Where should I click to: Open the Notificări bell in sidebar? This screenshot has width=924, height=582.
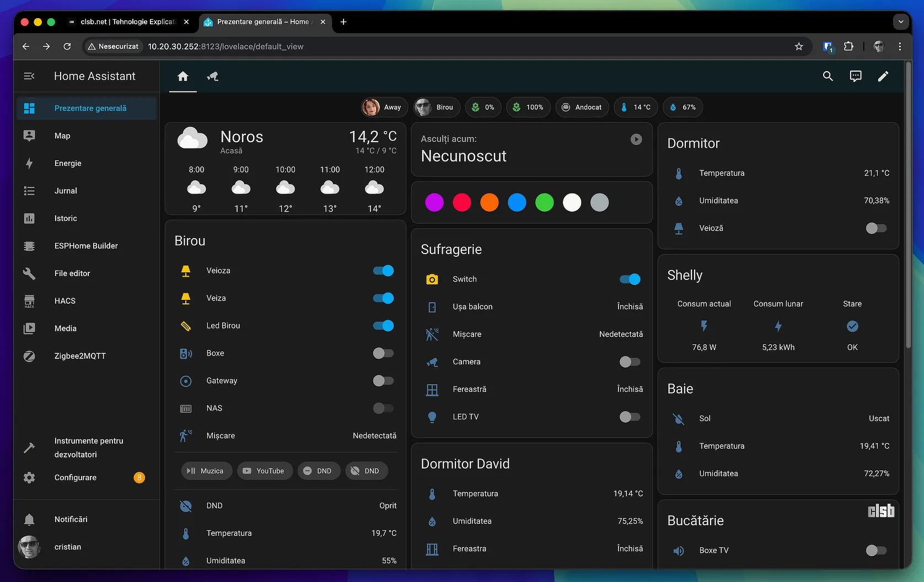tap(29, 519)
